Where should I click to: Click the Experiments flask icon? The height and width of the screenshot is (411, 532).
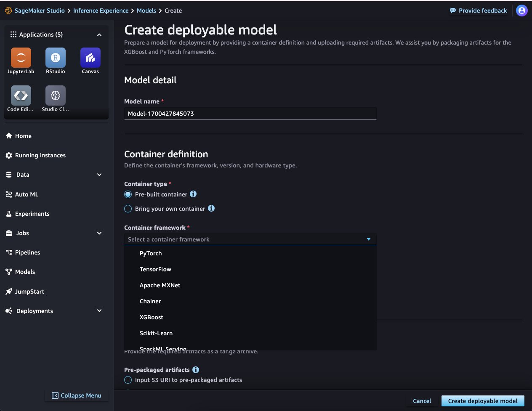[9, 214]
